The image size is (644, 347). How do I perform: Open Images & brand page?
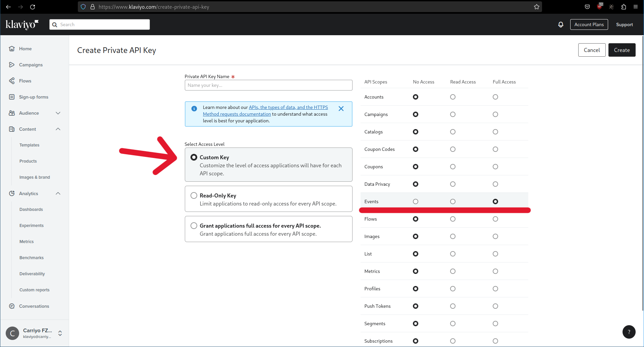(35, 177)
